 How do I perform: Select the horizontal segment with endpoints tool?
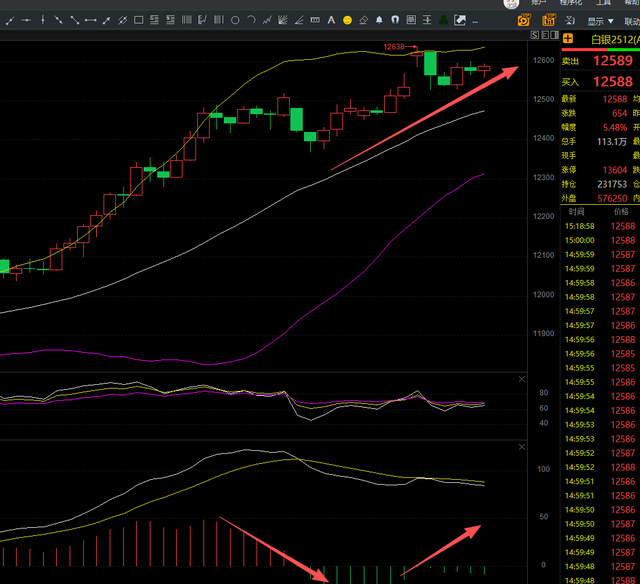click(x=91, y=20)
